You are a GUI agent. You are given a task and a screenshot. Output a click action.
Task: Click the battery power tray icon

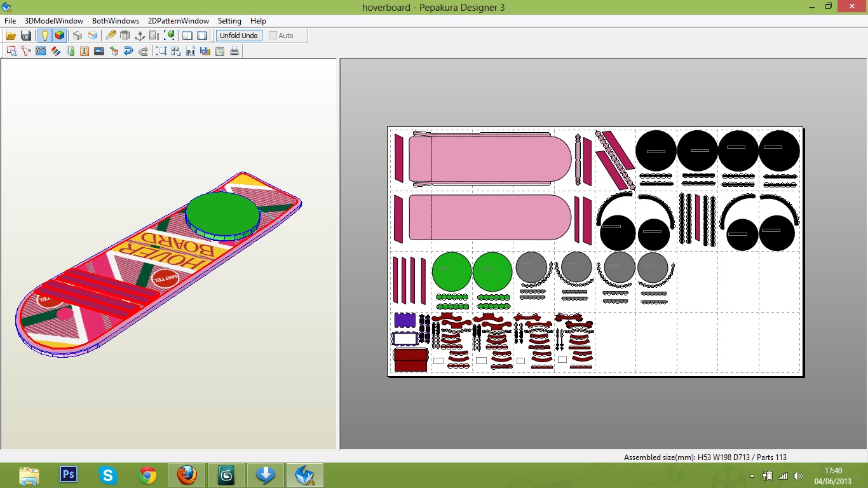point(768,476)
